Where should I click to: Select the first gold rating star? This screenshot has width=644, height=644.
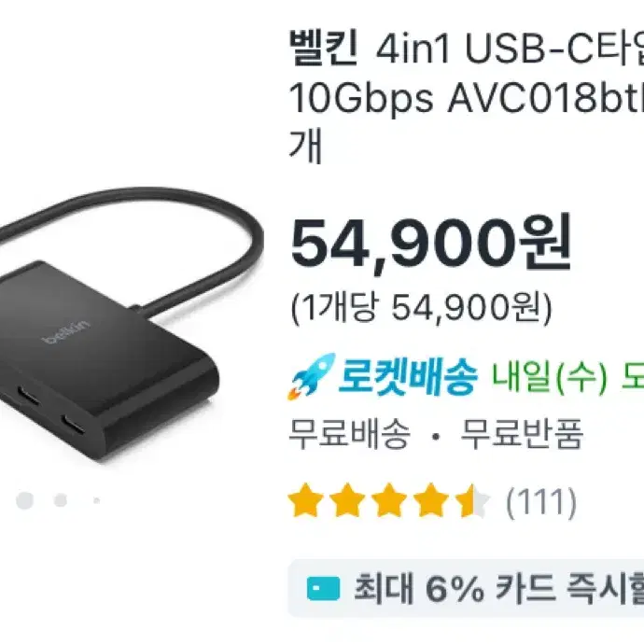[305, 500]
